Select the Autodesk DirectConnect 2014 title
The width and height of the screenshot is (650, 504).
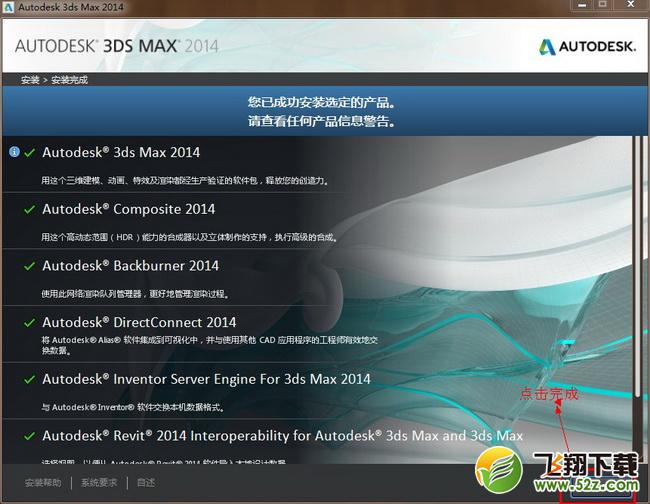(139, 322)
